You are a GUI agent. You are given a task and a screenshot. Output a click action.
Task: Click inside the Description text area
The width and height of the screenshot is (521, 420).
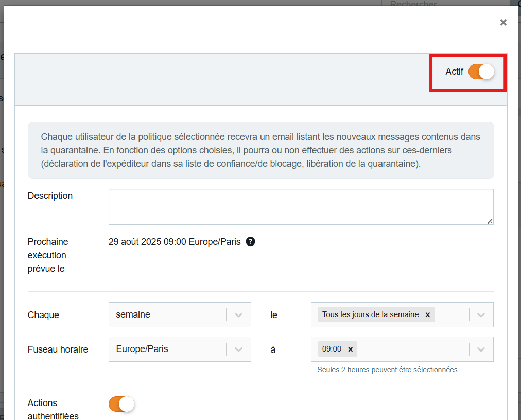(301, 206)
